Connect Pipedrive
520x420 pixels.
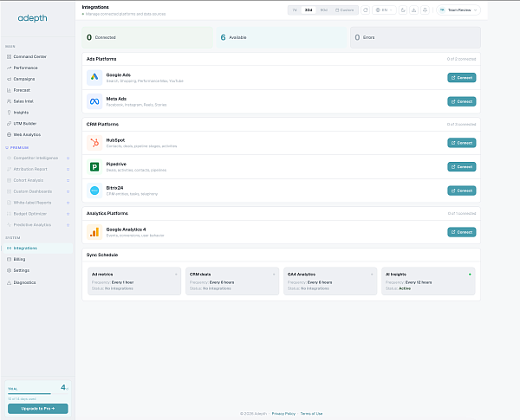[462, 167]
